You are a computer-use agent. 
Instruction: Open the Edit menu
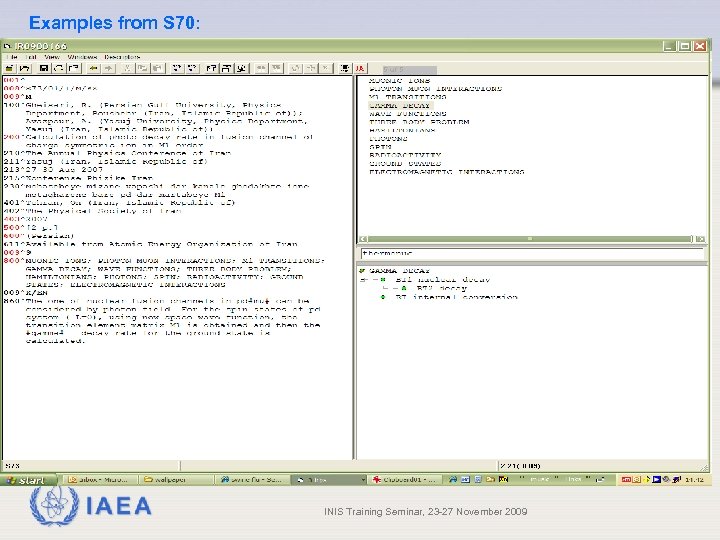coord(31,57)
